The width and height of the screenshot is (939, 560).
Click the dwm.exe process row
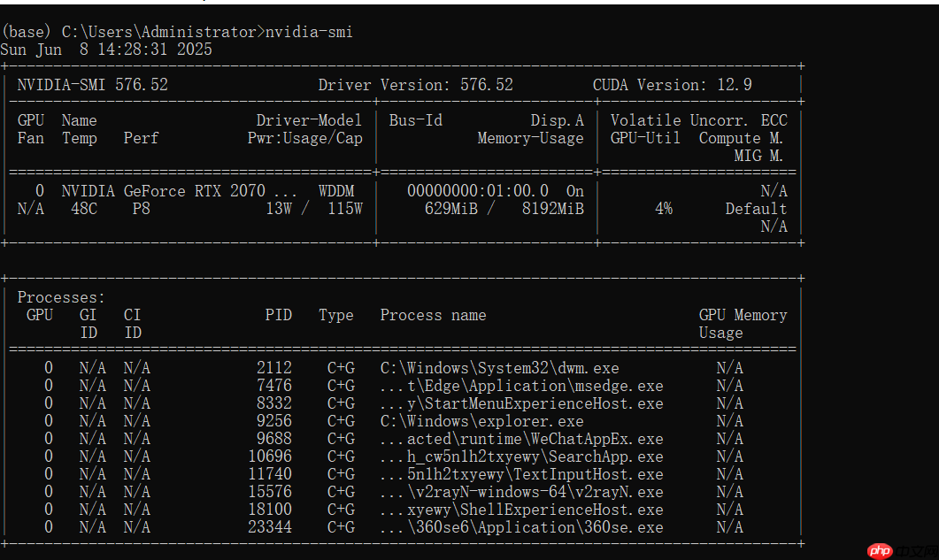coord(499,368)
